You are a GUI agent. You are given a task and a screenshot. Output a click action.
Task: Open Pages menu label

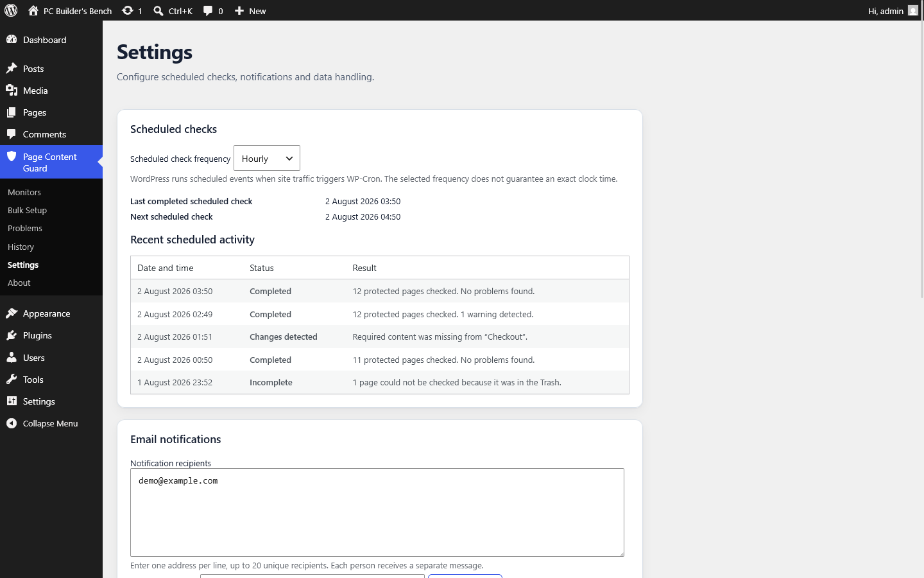35,112
